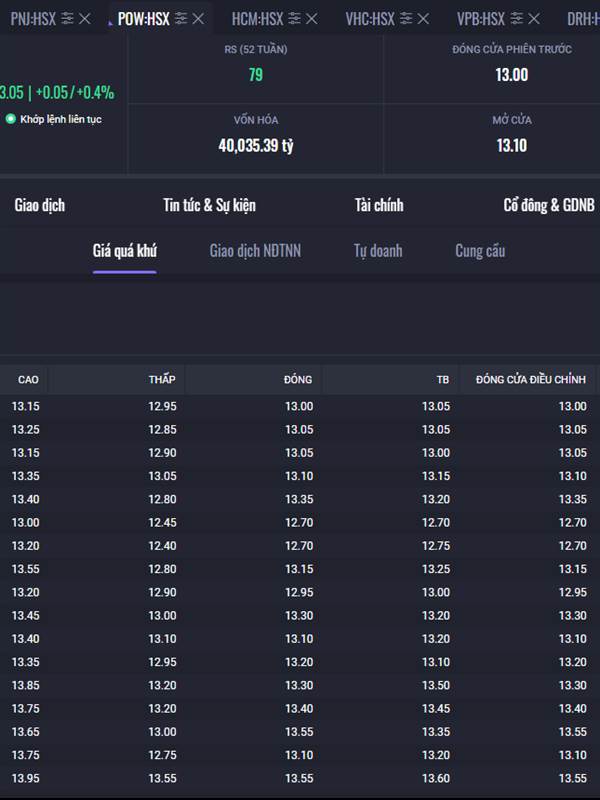Switch to the VPB:HSX stock tab
Image resolution: width=600 pixels, height=800 pixels.
[x=481, y=18]
